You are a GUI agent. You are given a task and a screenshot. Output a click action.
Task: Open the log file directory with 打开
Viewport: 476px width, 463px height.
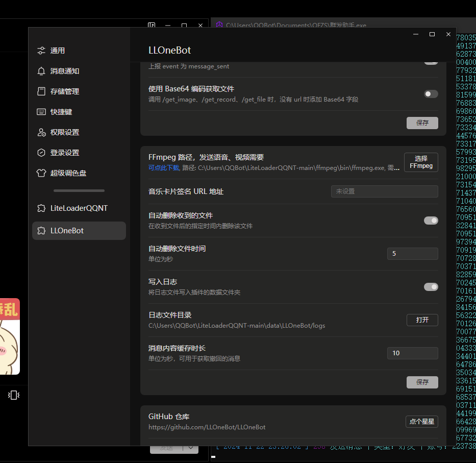coord(422,320)
